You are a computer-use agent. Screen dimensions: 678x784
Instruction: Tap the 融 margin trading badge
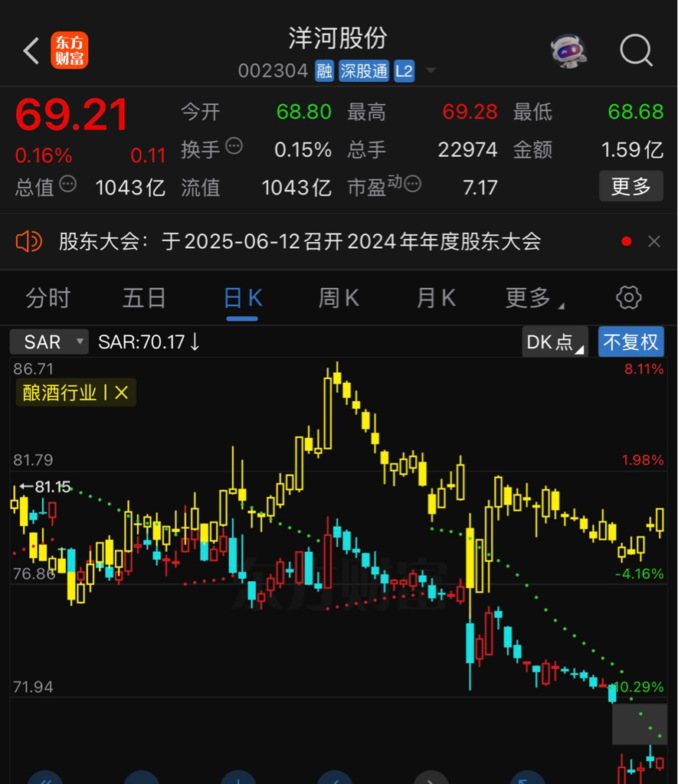(324, 71)
